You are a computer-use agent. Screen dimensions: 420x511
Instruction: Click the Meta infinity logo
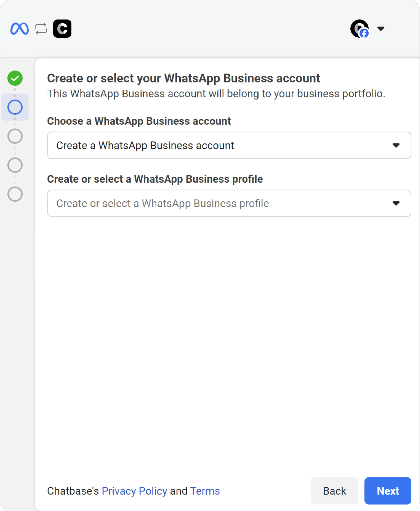[x=19, y=29]
